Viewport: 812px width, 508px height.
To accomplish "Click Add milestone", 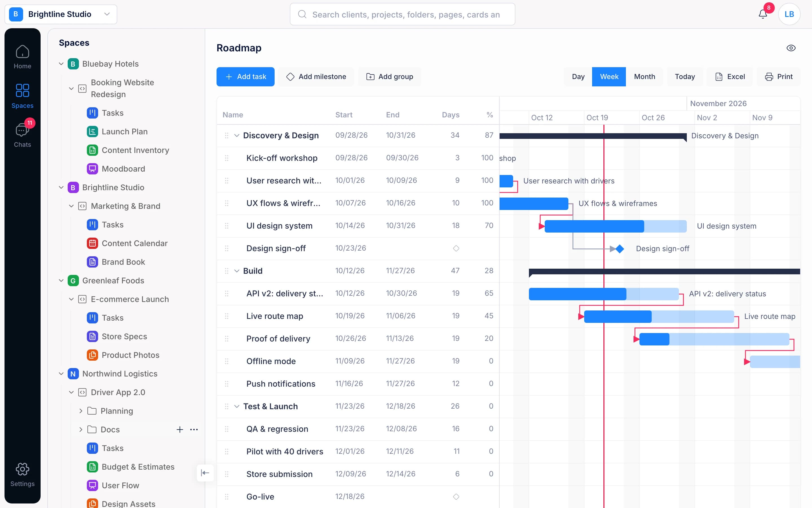I will coord(316,76).
